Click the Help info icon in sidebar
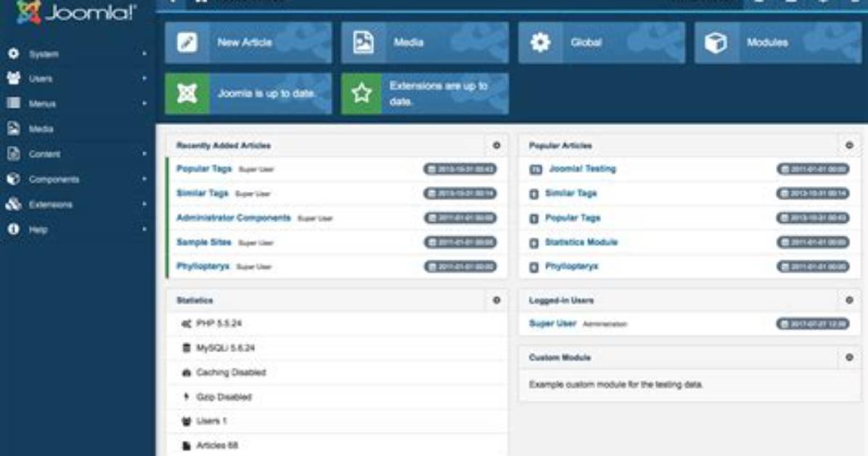This screenshot has width=868, height=456. point(13,229)
